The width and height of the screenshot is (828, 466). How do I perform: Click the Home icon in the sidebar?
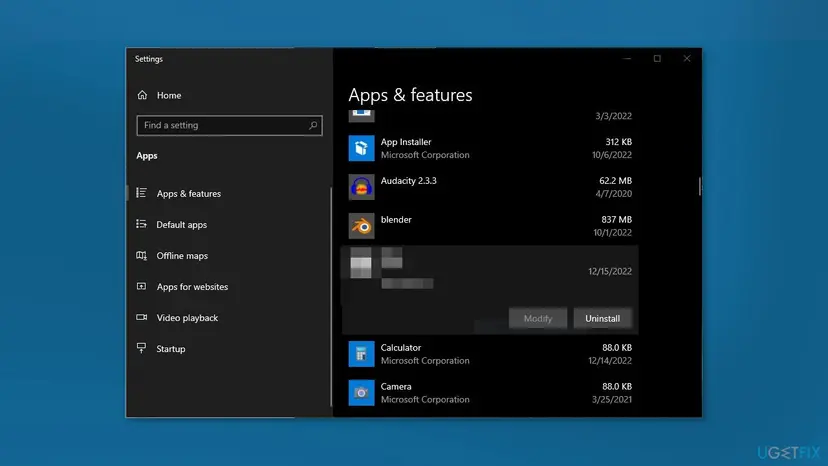pos(142,95)
